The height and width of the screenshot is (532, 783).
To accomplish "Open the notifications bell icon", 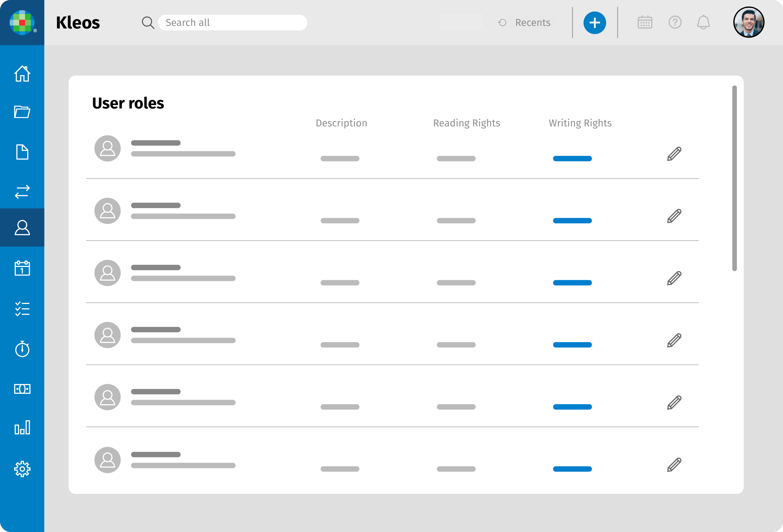I will tap(703, 22).
